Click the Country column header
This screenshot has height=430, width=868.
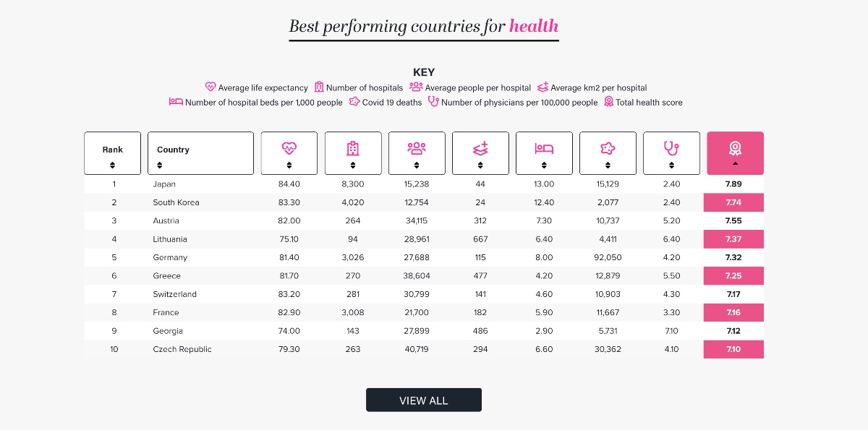174,150
